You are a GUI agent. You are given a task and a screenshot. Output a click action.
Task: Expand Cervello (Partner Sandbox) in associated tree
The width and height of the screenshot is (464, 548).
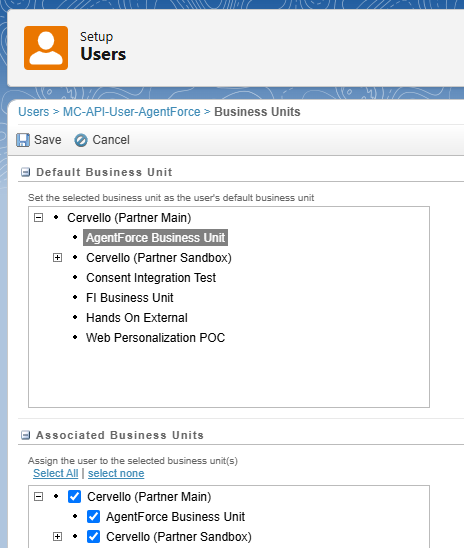(x=57, y=537)
